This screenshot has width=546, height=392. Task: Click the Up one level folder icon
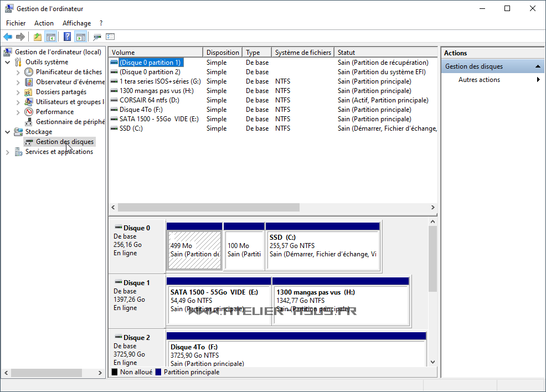[37, 37]
